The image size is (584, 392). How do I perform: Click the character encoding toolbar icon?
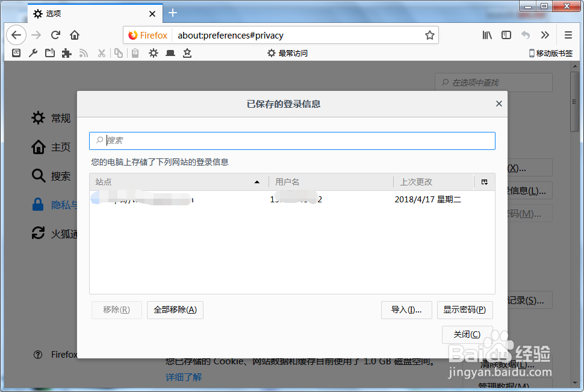coord(16,53)
